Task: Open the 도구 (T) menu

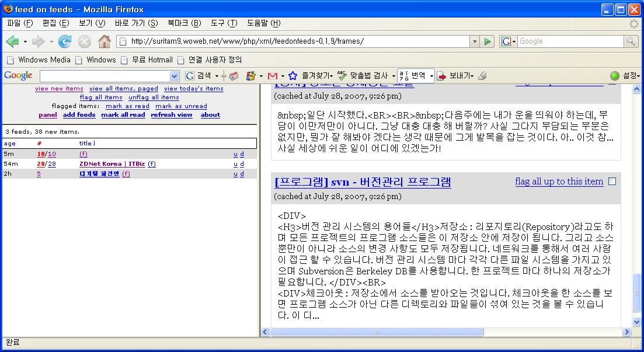Action: 224,23
